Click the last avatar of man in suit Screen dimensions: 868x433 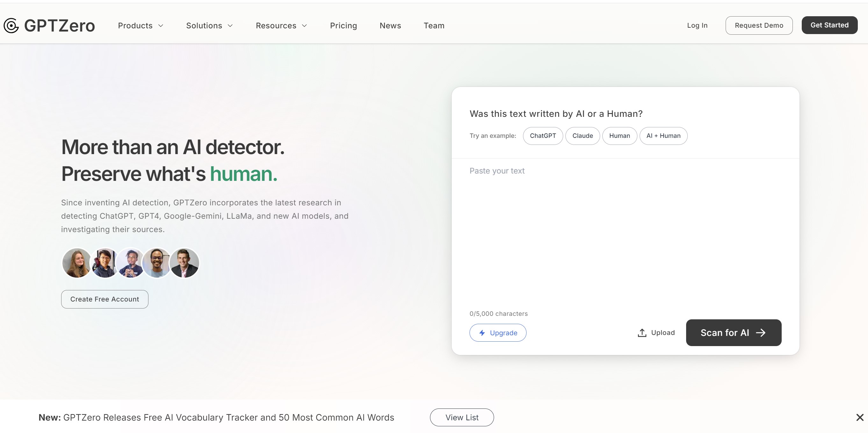point(184,263)
